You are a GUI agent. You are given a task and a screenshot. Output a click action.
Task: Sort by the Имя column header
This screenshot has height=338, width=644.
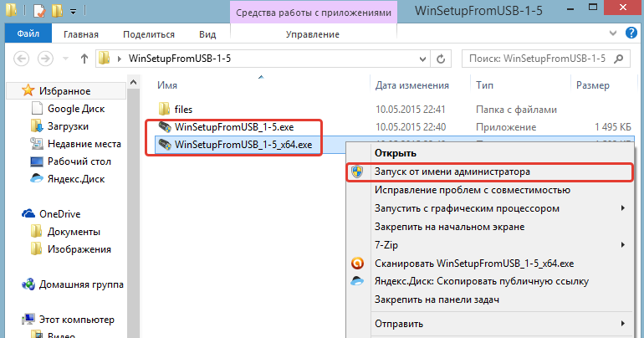click(167, 85)
